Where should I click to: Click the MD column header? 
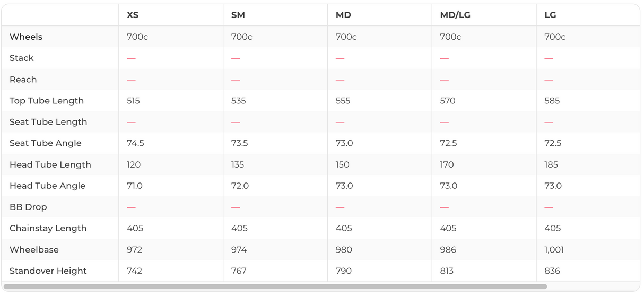click(343, 15)
